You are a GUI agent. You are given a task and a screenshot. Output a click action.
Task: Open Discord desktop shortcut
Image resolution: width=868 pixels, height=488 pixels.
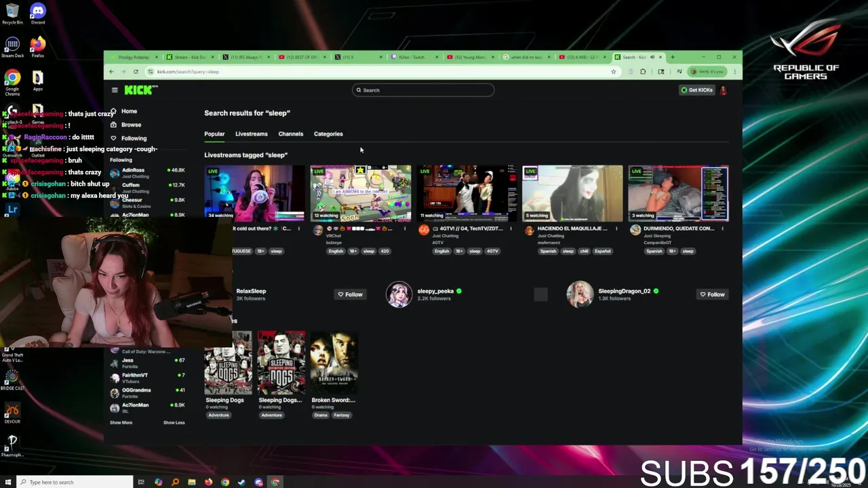pos(38,13)
